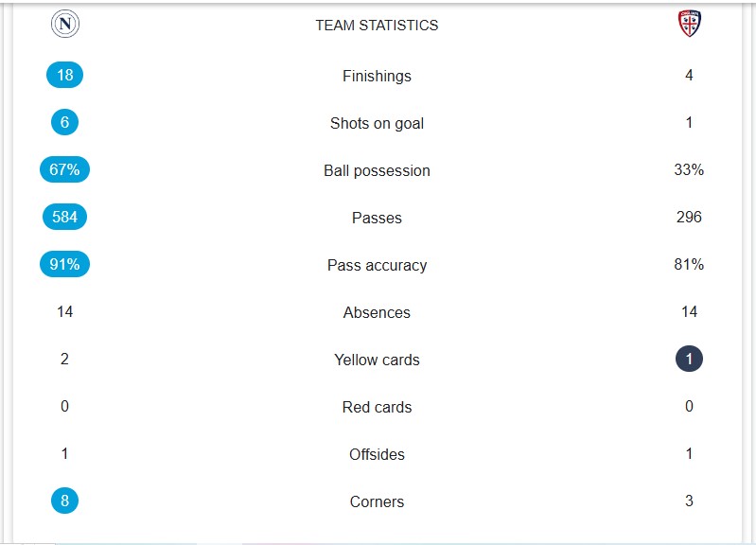Click the Offsides row label

pos(377,454)
